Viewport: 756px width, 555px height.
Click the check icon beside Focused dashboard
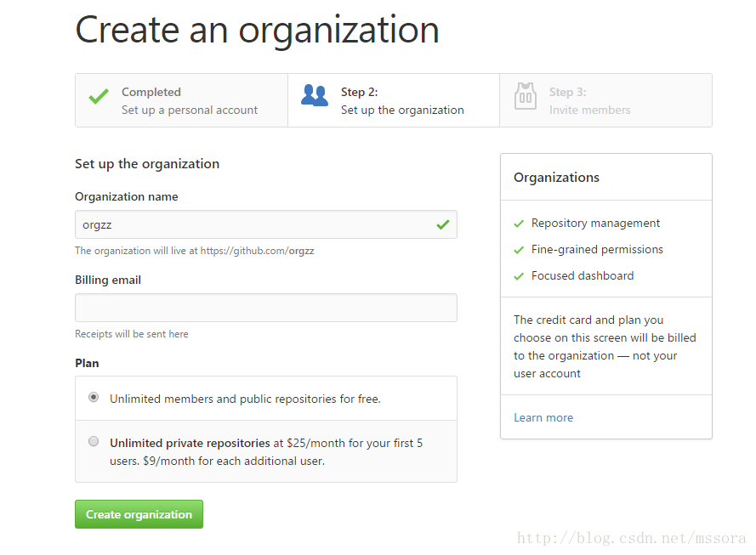[x=519, y=276]
